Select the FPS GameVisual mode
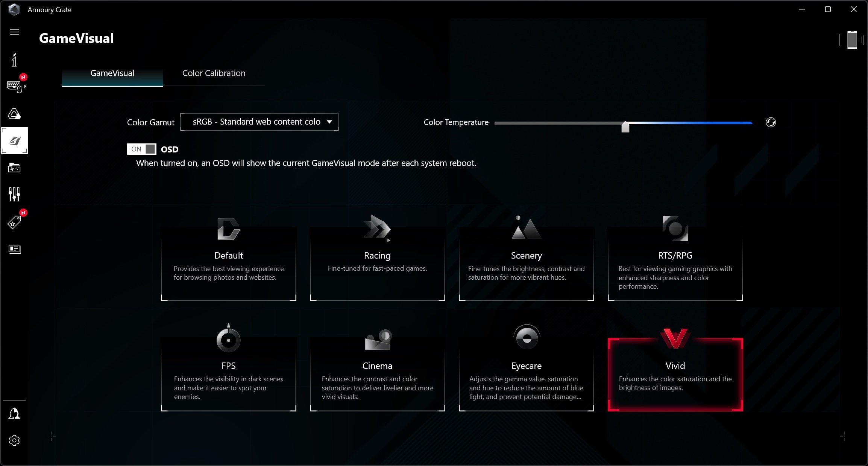The height and width of the screenshot is (466, 868). click(228, 365)
